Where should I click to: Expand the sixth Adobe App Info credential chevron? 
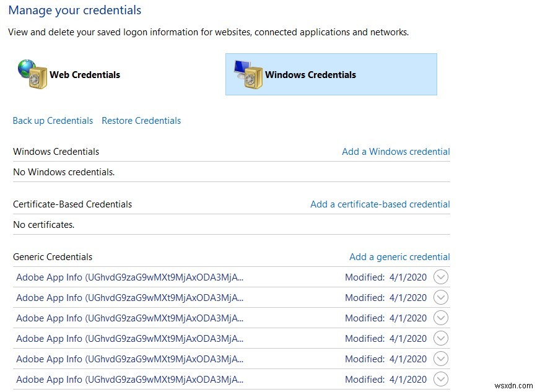coord(441,379)
